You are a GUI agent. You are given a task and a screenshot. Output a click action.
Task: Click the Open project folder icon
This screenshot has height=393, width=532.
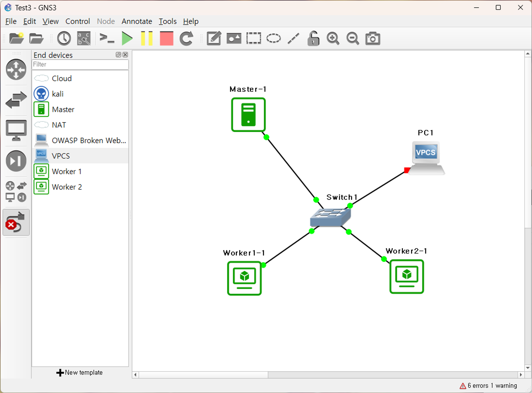click(x=36, y=38)
